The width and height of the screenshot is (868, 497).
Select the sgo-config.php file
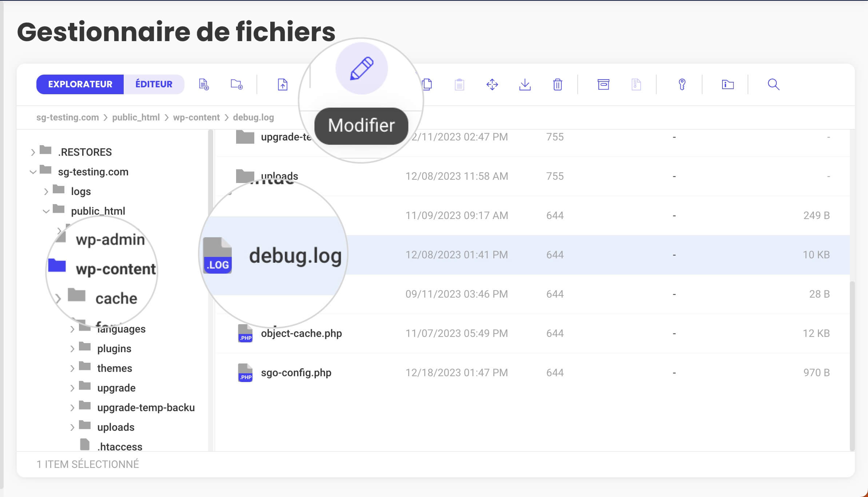[x=296, y=373]
